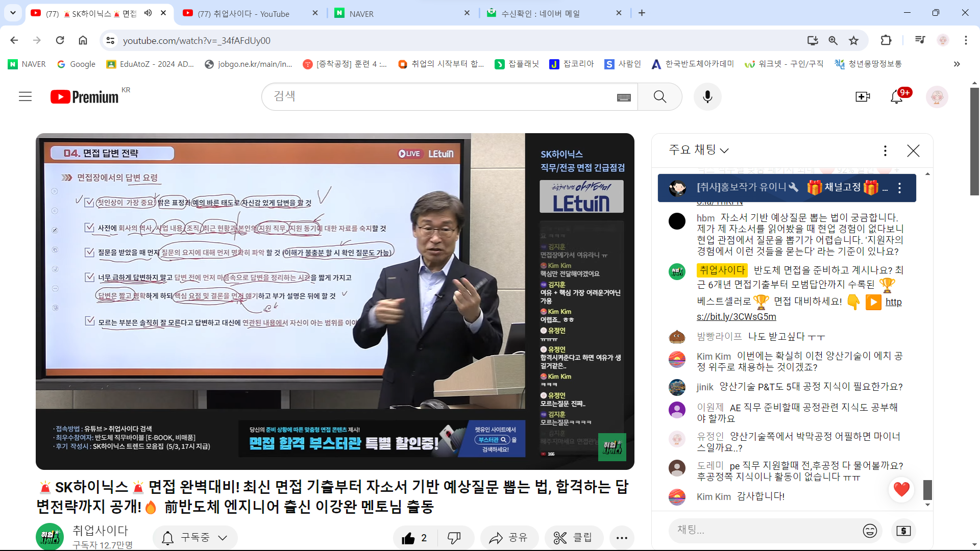
Task: Bookmark this page with the star icon
Action: coord(853,40)
